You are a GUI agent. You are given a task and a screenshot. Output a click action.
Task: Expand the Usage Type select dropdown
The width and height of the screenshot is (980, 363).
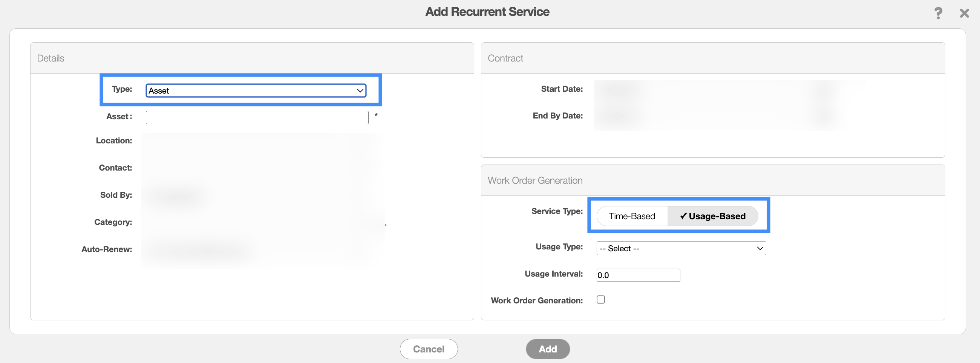pyautogui.click(x=681, y=248)
